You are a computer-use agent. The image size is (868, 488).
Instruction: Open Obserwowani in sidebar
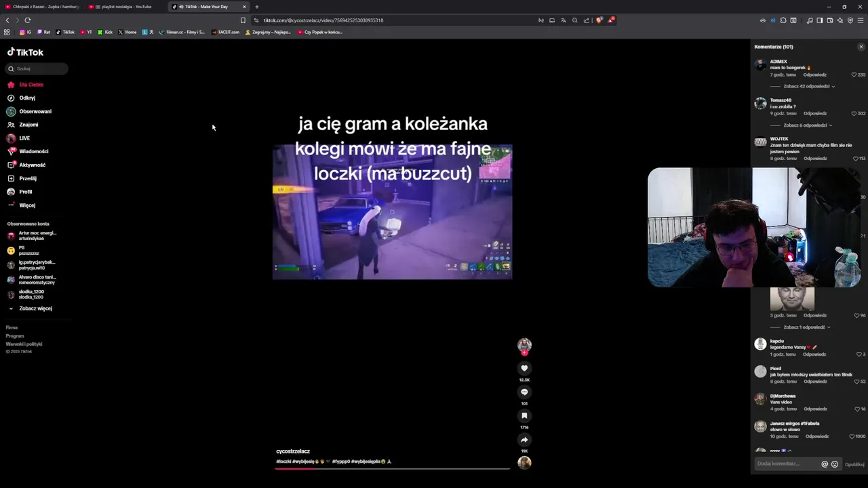tap(29, 111)
